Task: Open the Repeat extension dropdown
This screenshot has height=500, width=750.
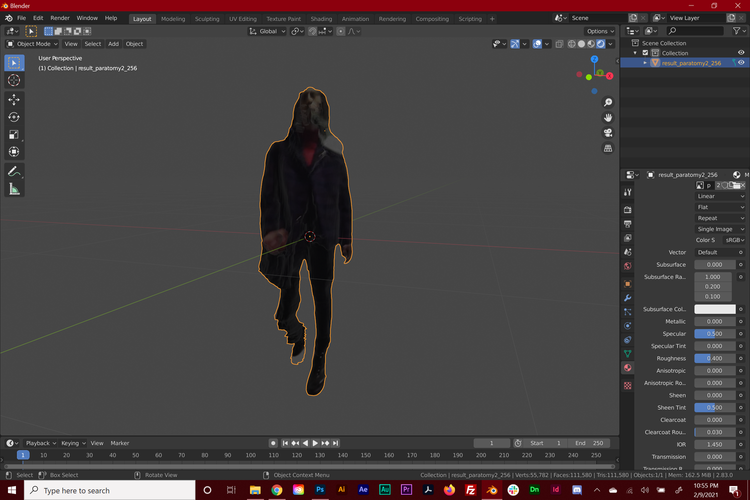Action: 719,218
